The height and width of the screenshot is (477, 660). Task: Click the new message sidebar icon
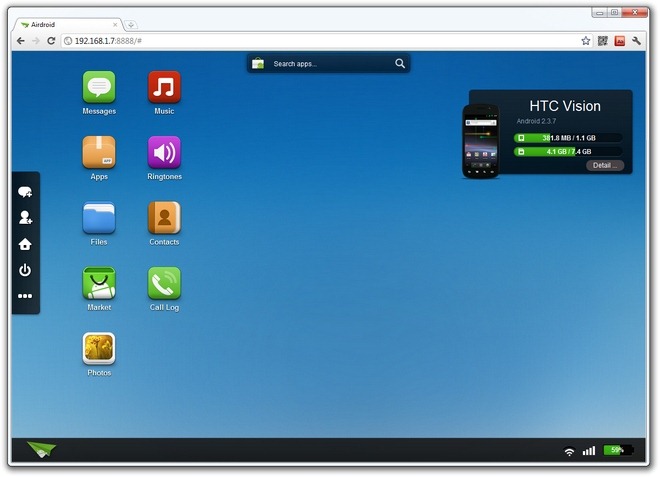[x=25, y=192]
